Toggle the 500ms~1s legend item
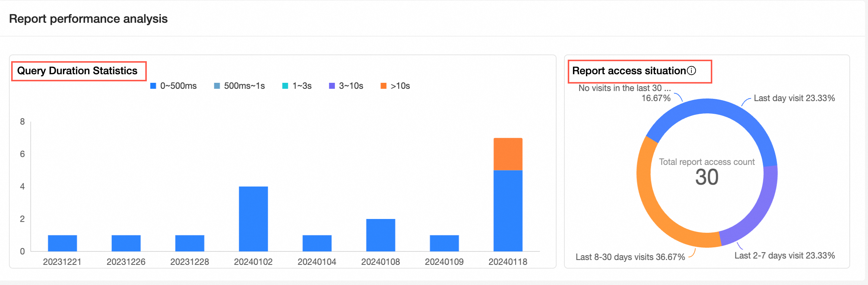 239,86
